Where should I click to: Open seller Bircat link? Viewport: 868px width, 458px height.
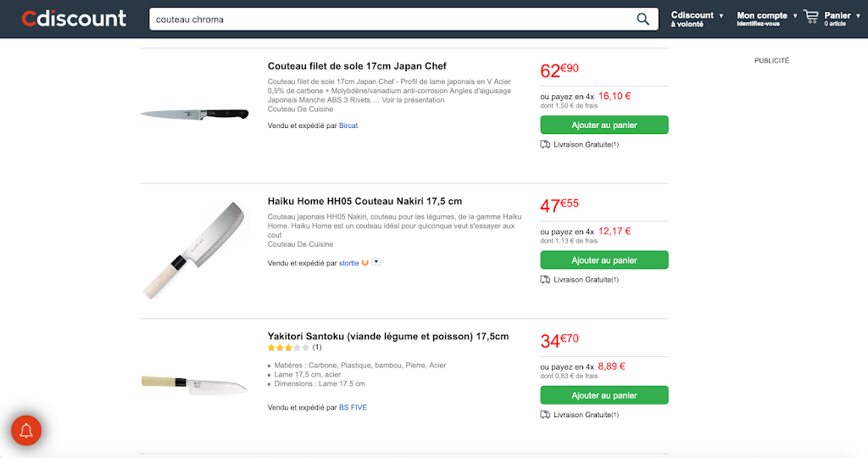348,126
